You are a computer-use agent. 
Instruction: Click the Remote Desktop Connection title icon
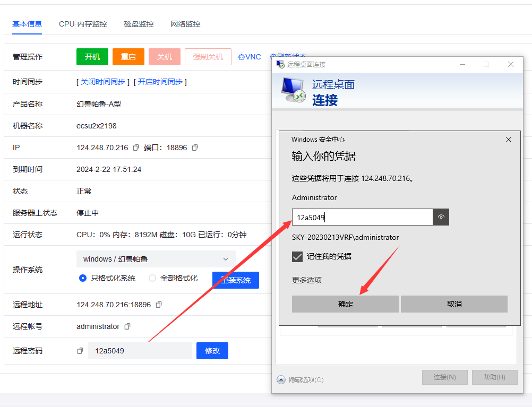click(x=280, y=64)
